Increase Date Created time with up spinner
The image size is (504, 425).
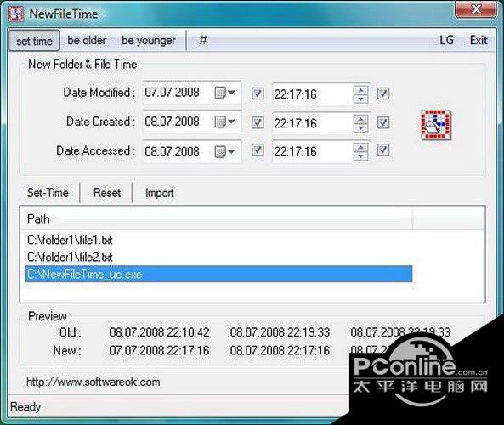click(360, 119)
